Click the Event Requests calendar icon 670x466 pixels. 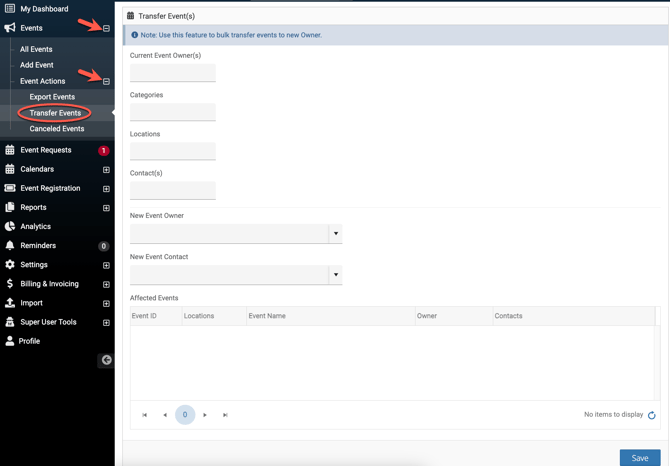tap(10, 150)
